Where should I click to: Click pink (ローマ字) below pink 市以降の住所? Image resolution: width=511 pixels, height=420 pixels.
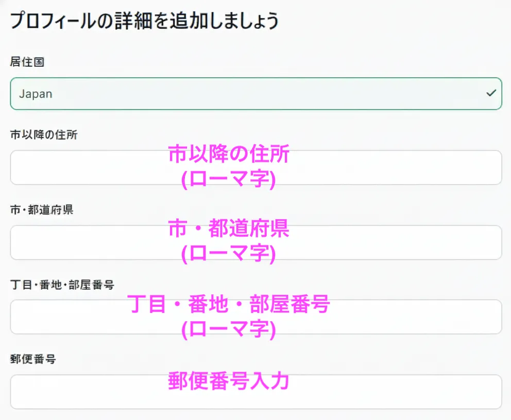(x=229, y=179)
